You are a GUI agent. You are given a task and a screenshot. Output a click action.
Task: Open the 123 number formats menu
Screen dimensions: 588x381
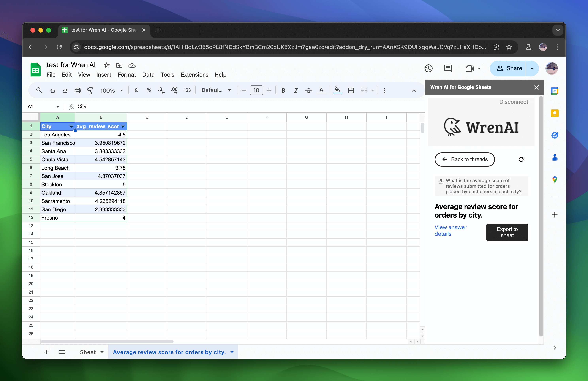pos(187,90)
